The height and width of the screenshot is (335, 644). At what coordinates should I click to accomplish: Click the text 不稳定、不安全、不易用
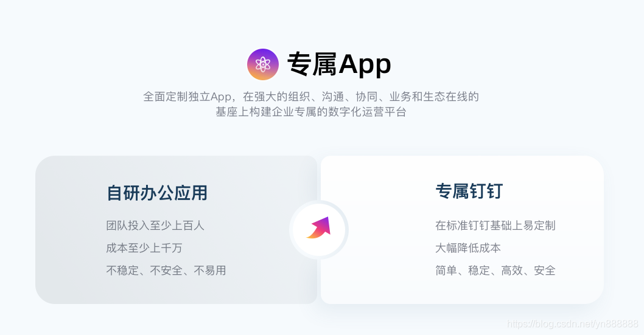166,271
